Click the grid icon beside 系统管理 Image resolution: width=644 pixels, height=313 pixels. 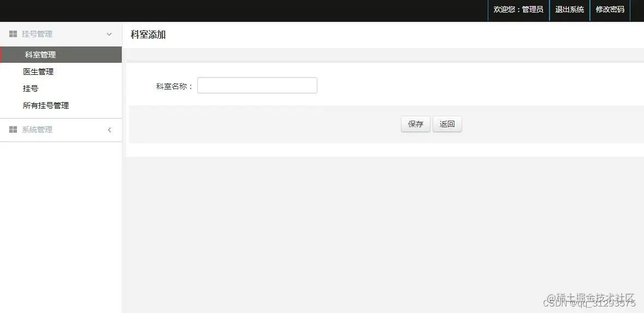(13, 130)
